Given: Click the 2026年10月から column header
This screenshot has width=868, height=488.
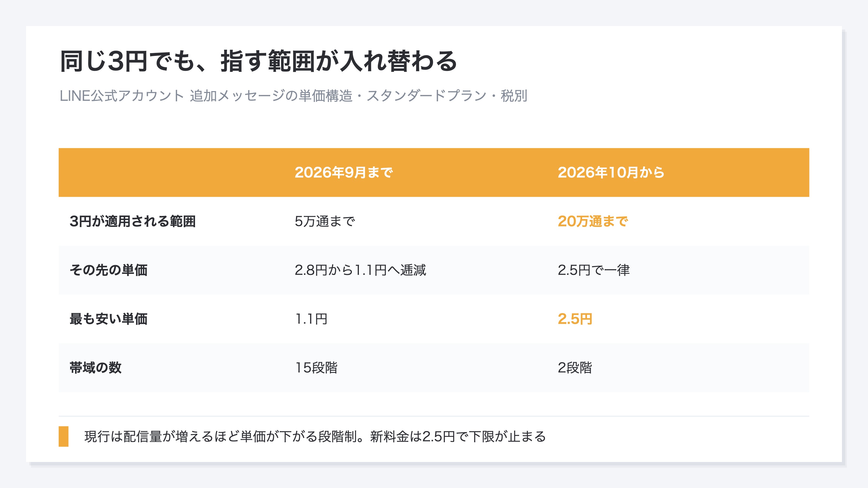Looking at the screenshot, I should pos(611,172).
